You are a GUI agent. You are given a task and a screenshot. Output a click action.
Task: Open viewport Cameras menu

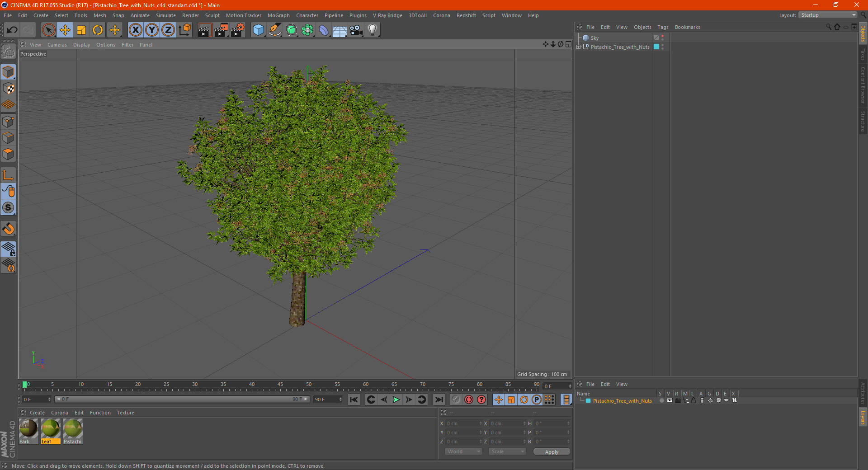point(57,45)
